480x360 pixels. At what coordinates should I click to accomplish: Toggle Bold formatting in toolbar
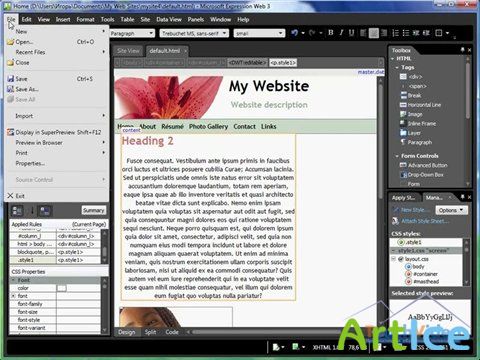click(x=331, y=33)
